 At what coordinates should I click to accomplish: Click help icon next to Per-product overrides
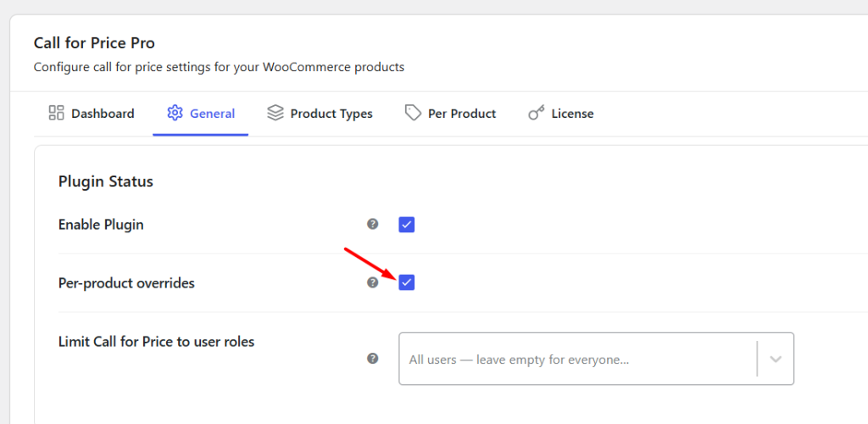coord(373,282)
